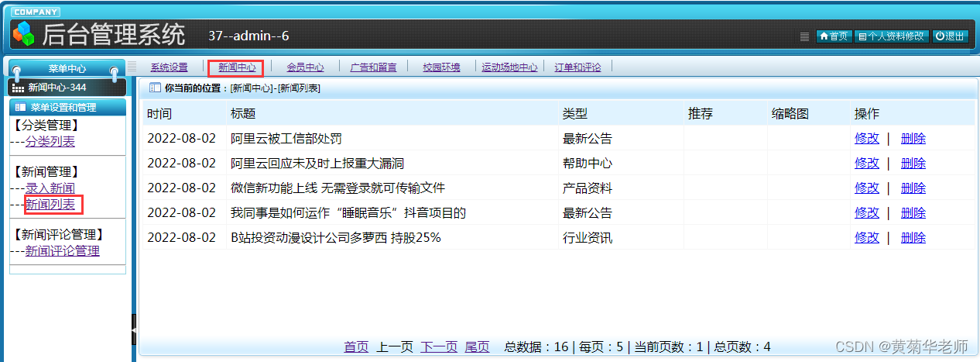This screenshot has height=362, width=980.
Task: Open the 新闻中心 top menu
Action: click(x=237, y=67)
